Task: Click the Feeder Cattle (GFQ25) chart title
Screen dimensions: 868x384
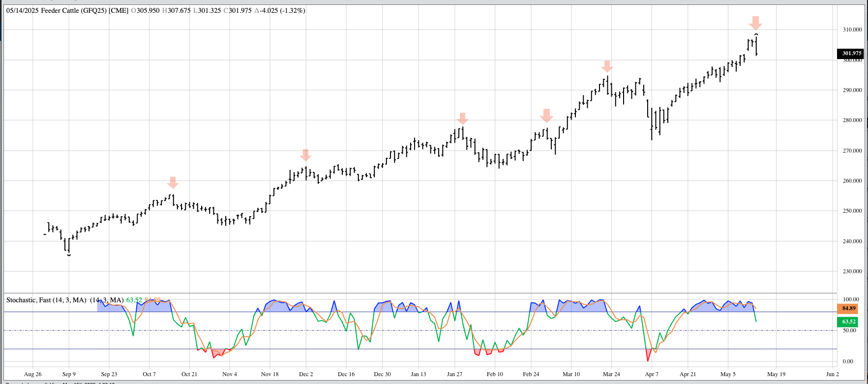Action: (x=85, y=10)
